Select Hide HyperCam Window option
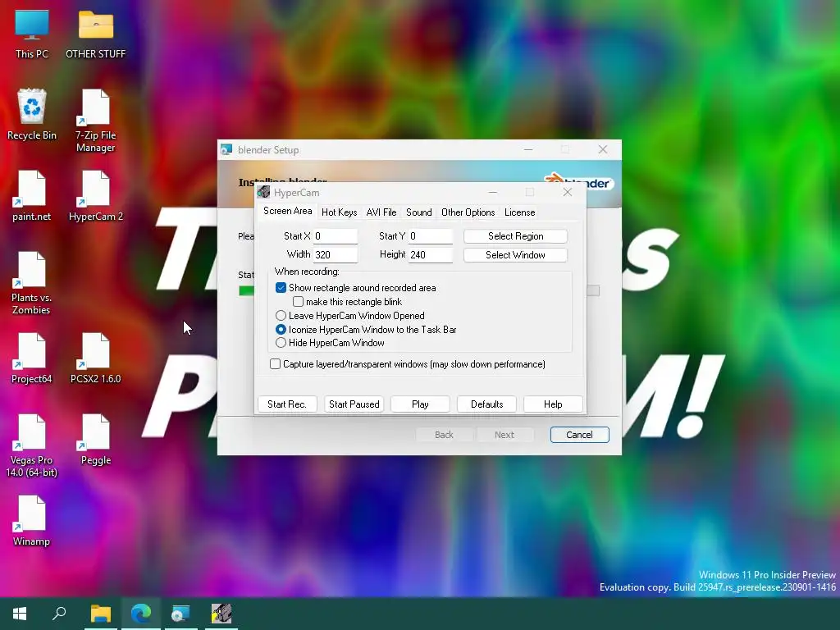840x630 pixels. tap(281, 343)
